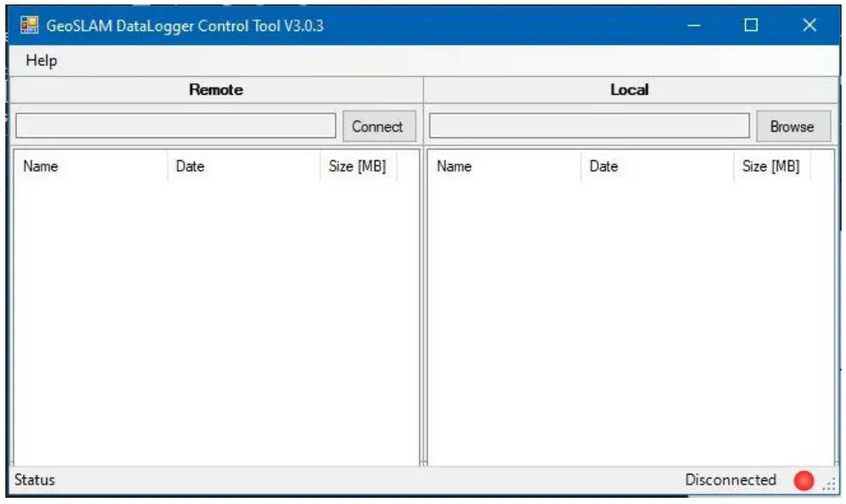Click the Status label in status bar

(35, 480)
